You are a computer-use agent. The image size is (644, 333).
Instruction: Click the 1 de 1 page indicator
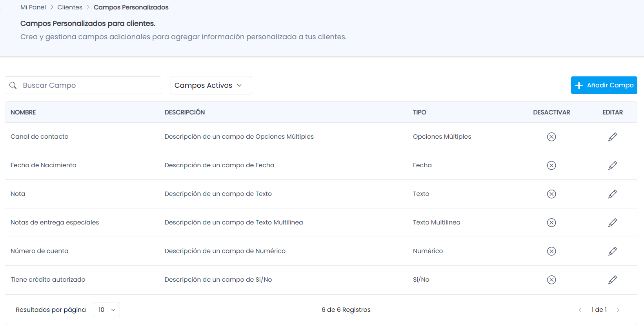599,310
